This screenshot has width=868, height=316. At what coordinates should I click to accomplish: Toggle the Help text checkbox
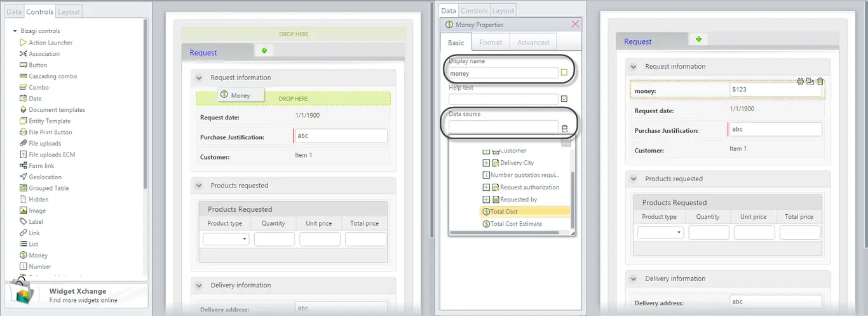pos(564,99)
